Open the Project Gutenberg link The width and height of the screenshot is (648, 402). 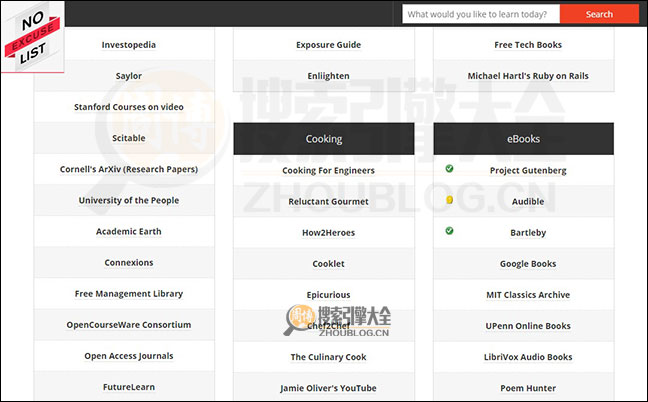click(528, 170)
